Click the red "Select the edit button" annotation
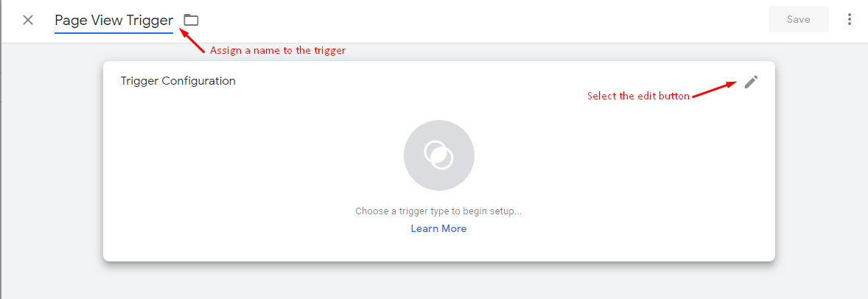Viewport: 868px width, 299px height. [x=637, y=96]
